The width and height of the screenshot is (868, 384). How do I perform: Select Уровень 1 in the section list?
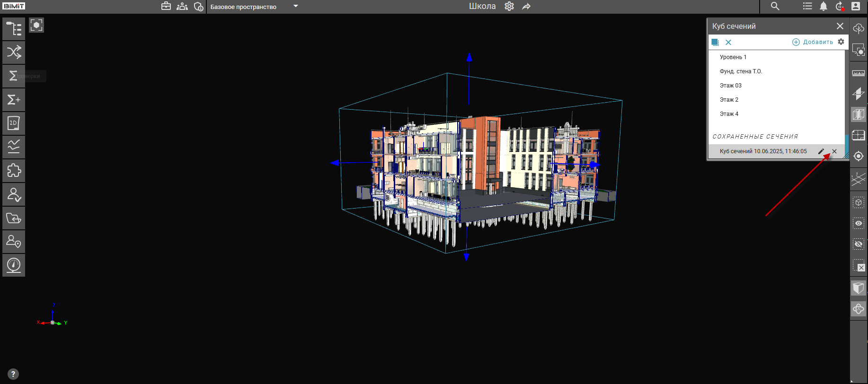pos(733,57)
